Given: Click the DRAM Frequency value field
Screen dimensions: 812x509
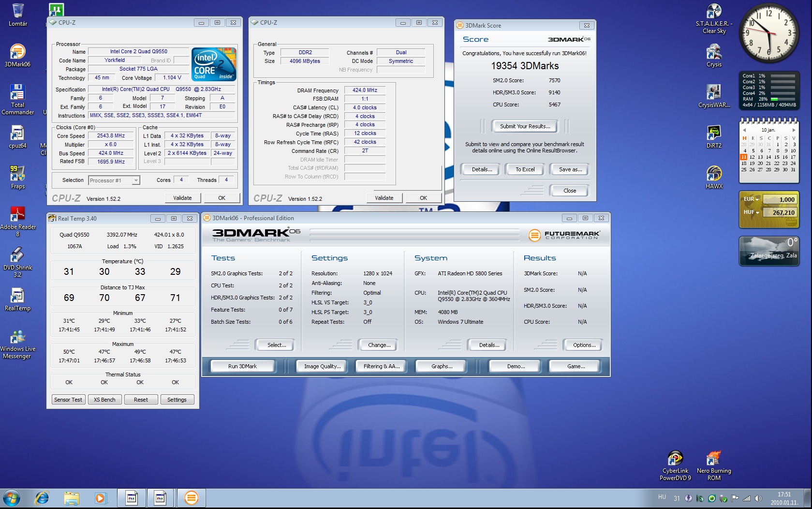Looking at the screenshot, I should click(x=365, y=90).
